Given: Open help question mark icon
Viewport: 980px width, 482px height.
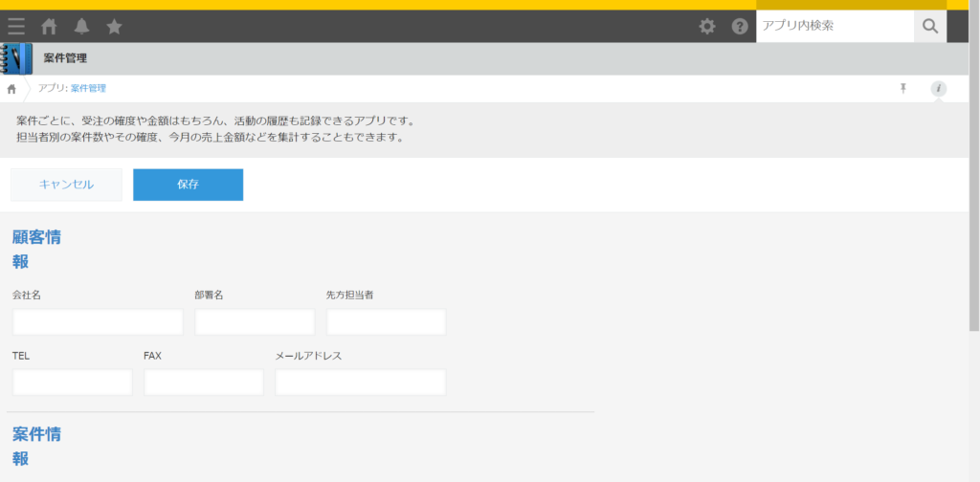Looking at the screenshot, I should [740, 26].
